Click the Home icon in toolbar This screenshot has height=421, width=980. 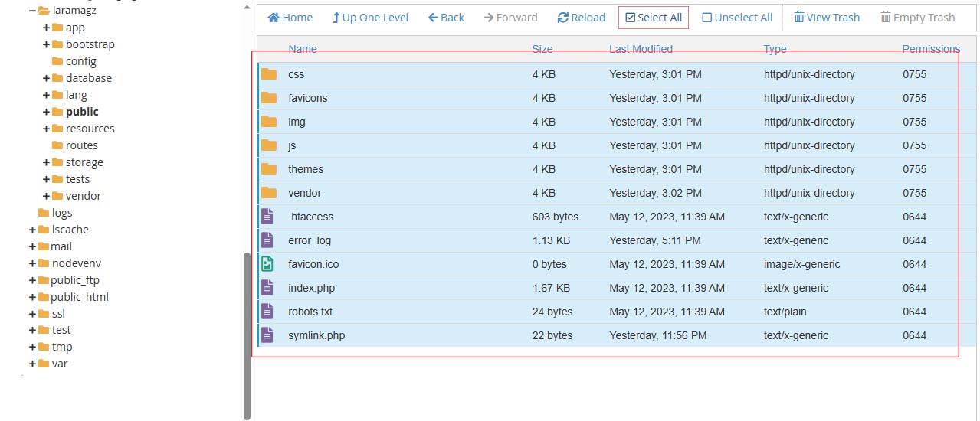273,18
